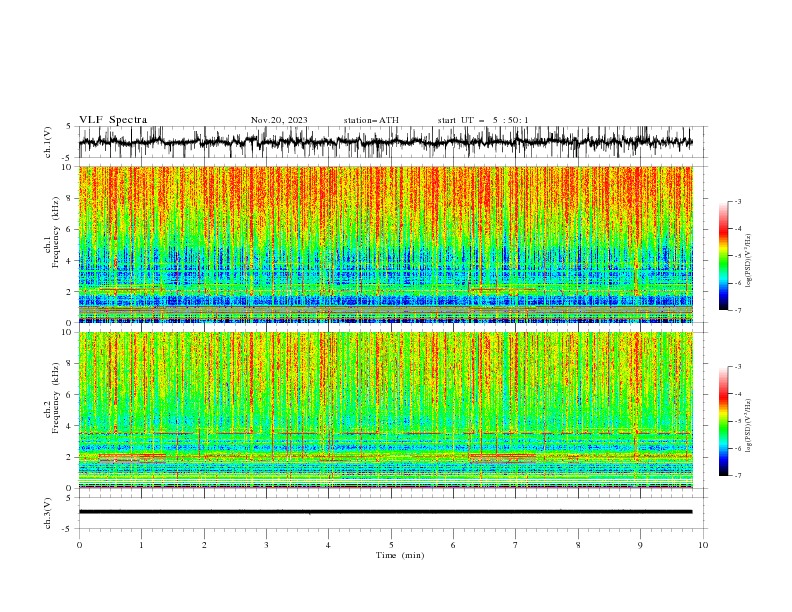The height and width of the screenshot is (612, 792).
Task: Click the ch.3 flat voltage trace
Action: [385, 512]
